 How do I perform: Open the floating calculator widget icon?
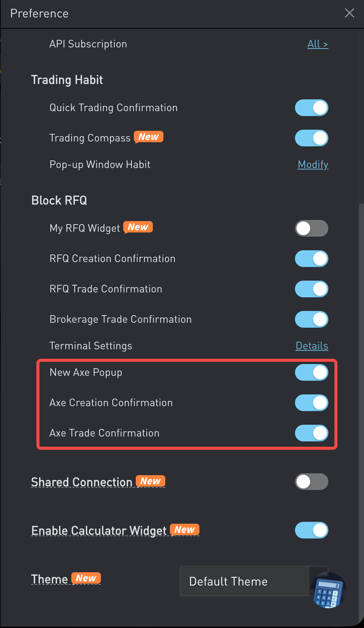[x=328, y=590]
